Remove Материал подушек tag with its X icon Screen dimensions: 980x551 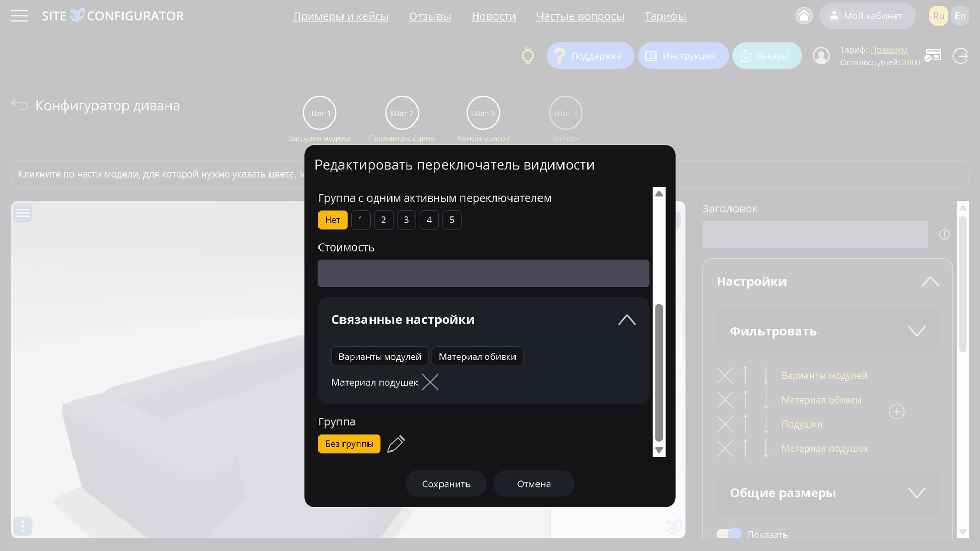(430, 382)
